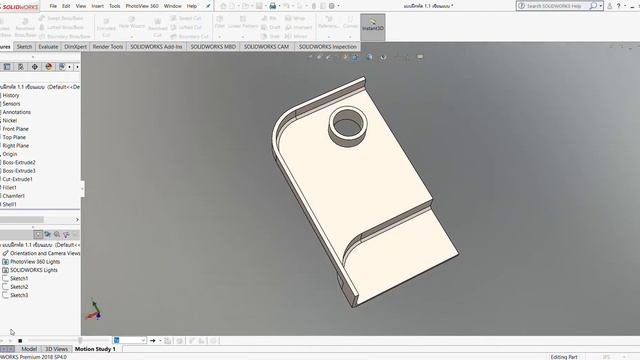640x360 pixels.
Task: Expand the Hole Wizard dropdown arrow
Action: click(131, 37)
